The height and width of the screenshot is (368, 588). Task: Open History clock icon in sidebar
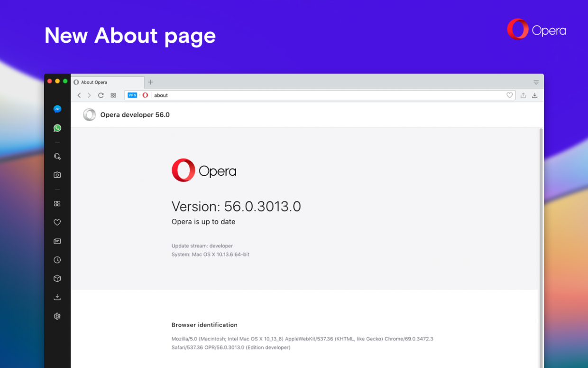coord(57,260)
